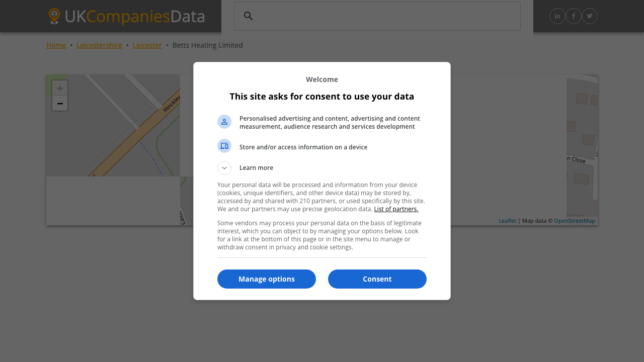The width and height of the screenshot is (644, 362).
Task: Click the search magnifier icon
Action: (x=248, y=16)
